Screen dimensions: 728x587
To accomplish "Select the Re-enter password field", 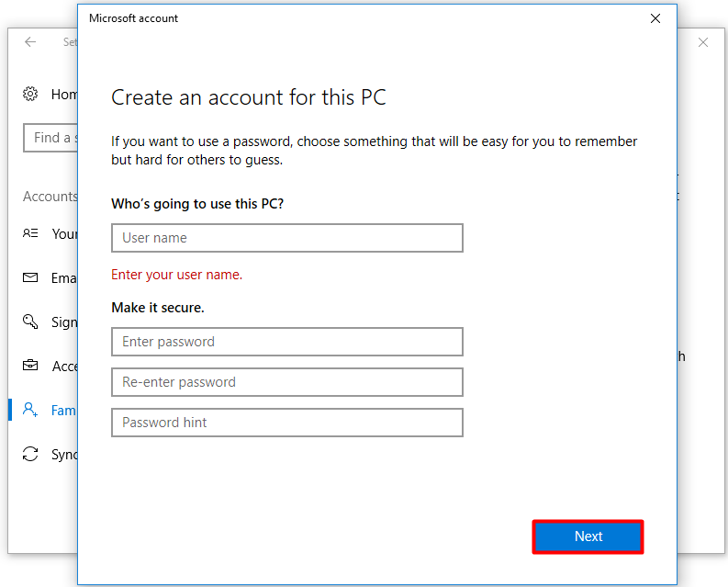I will (287, 382).
